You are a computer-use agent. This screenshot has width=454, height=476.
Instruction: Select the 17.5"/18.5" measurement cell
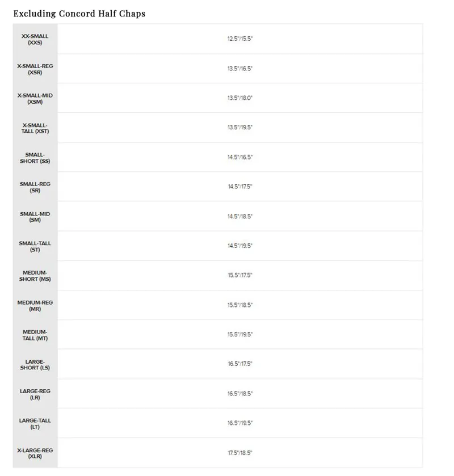tap(240, 453)
